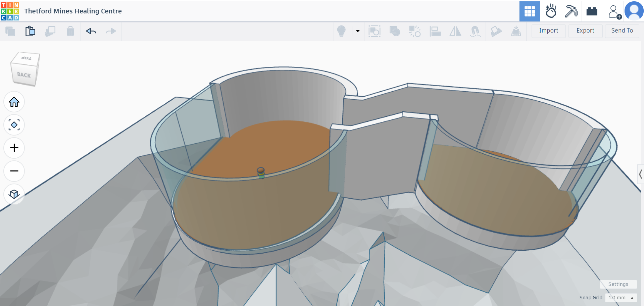This screenshot has width=644, height=306.
Task: Click the TOP face of view cube
Action: pos(26,58)
